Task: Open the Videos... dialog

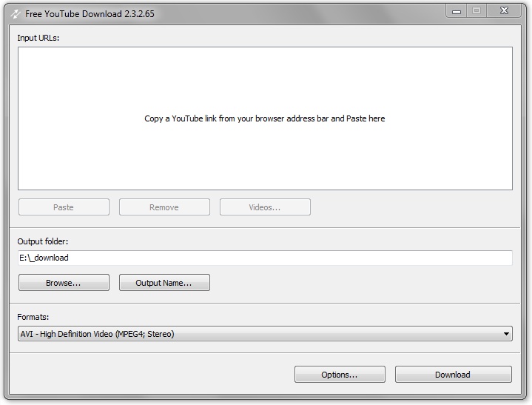Action: [265, 207]
